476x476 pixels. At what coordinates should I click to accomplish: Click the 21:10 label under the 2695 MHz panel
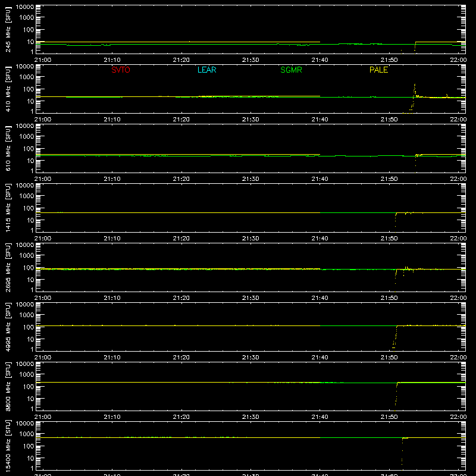112,298
